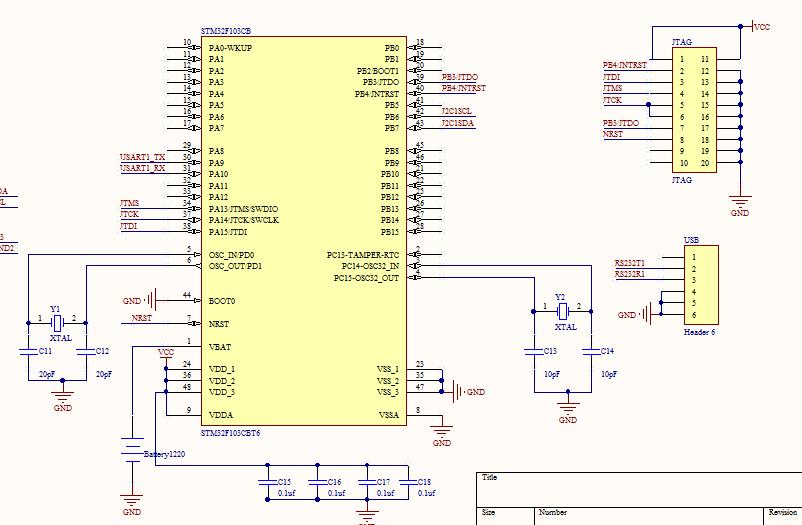The height and width of the screenshot is (525, 802).
Task: Click the PA13/JTMS/SWDIO pin name
Action: (x=243, y=209)
